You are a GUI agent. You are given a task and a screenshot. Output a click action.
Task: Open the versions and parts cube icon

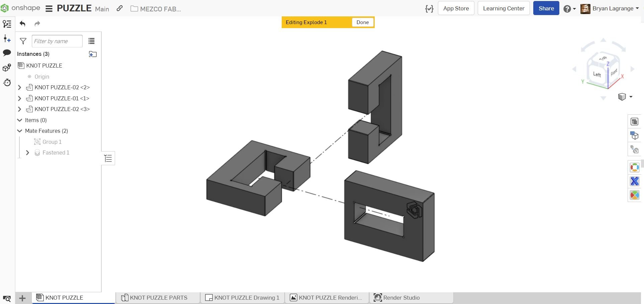click(7, 68)
